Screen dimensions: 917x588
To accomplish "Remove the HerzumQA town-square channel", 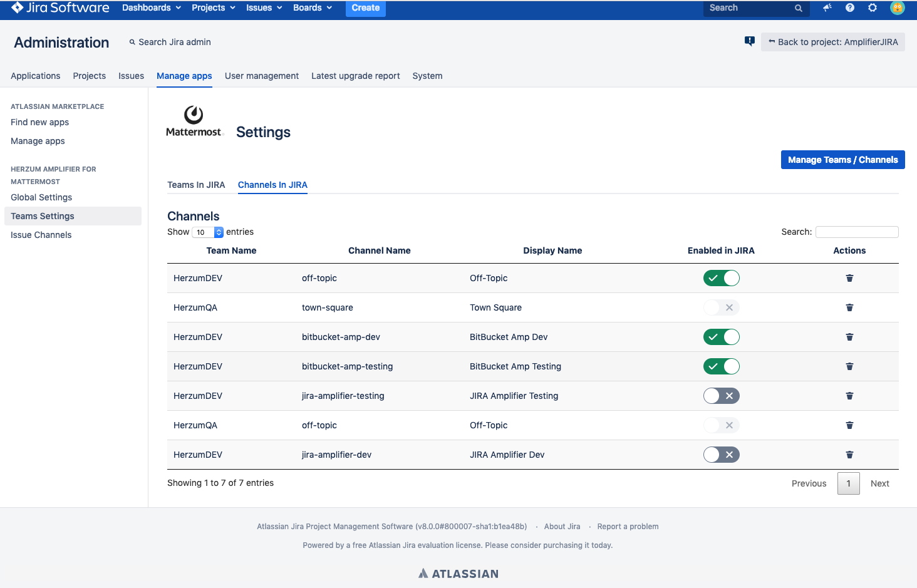I will coord(849,307).
